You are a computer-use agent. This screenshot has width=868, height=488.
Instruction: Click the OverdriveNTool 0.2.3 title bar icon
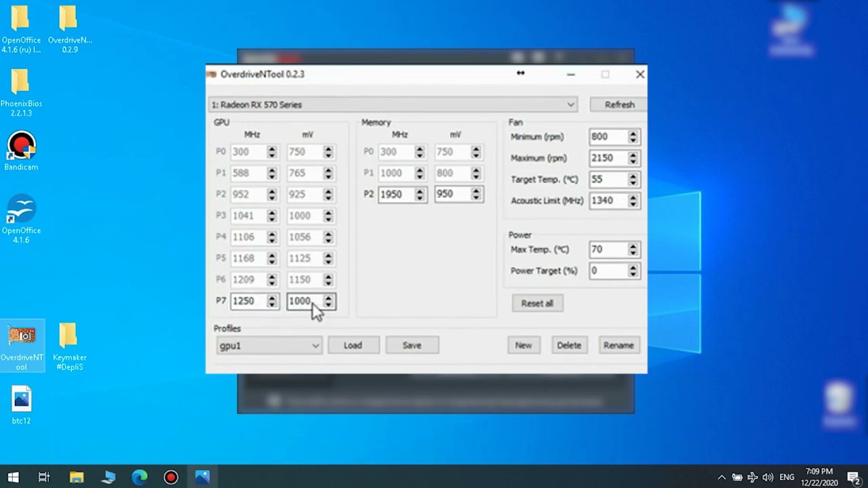(212, 74)
